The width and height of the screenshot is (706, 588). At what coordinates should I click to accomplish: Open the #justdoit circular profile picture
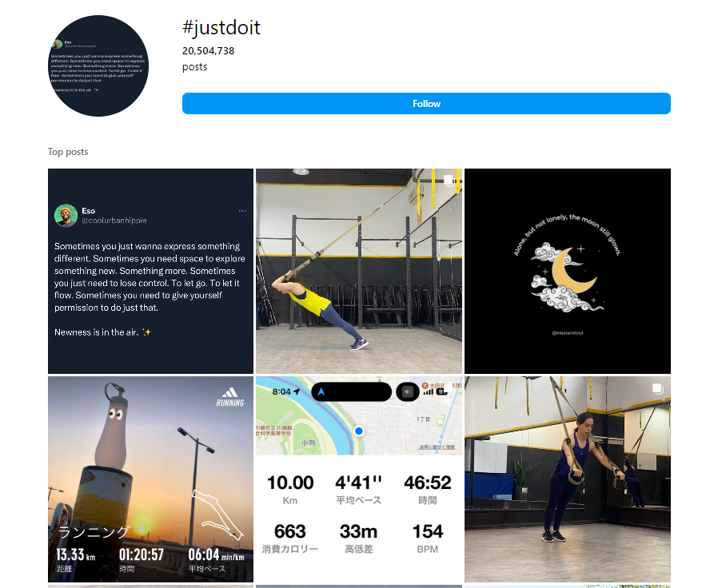coord(98,66)
